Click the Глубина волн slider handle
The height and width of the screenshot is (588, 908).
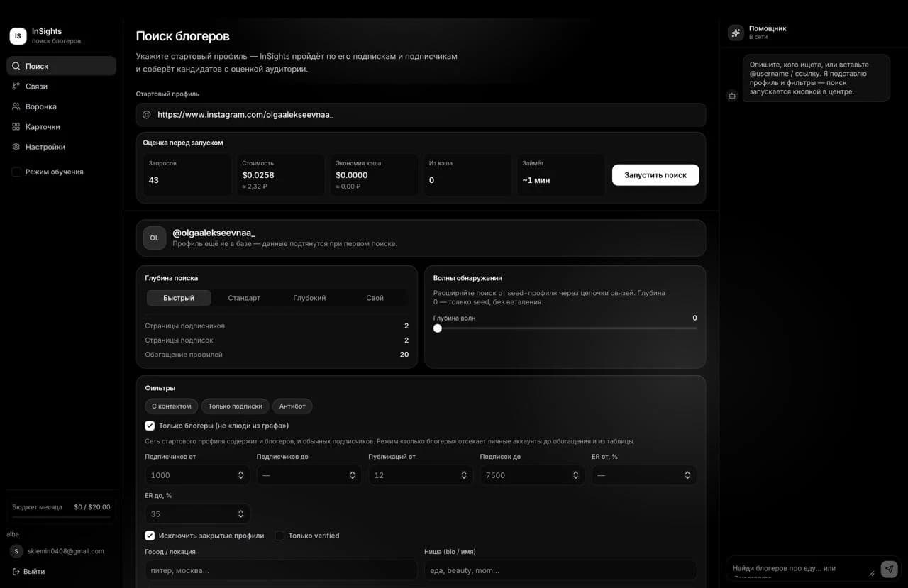click(x=438, y=328)
